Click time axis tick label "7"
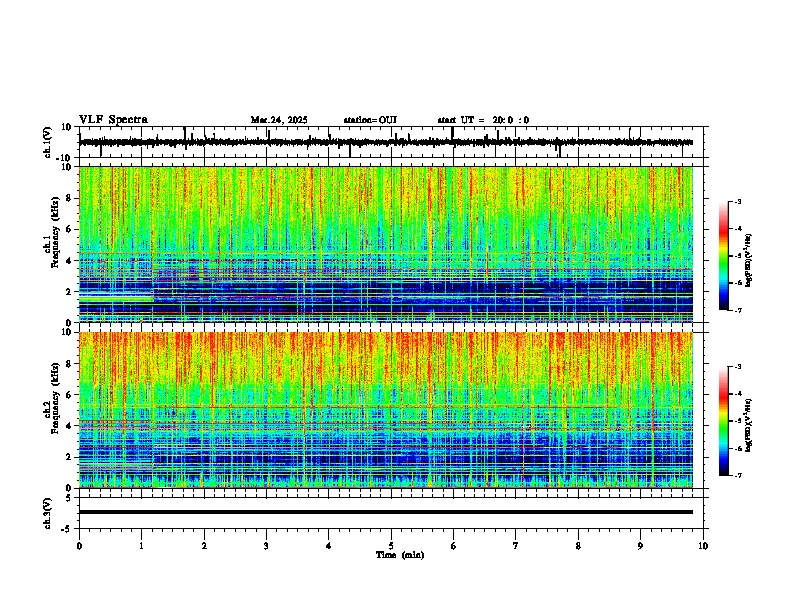This screenshot has width=792, height=612. pyautogui.click(x=516, y=546)
